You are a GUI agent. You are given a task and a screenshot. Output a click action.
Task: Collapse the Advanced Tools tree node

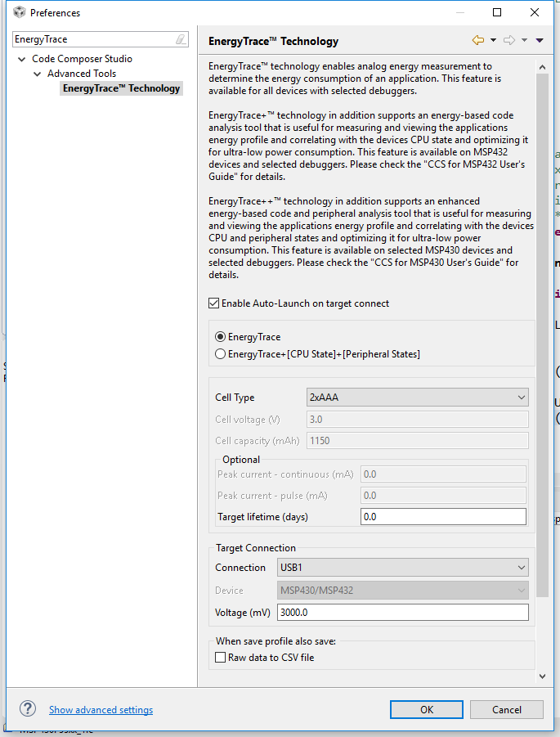point(37,74)
